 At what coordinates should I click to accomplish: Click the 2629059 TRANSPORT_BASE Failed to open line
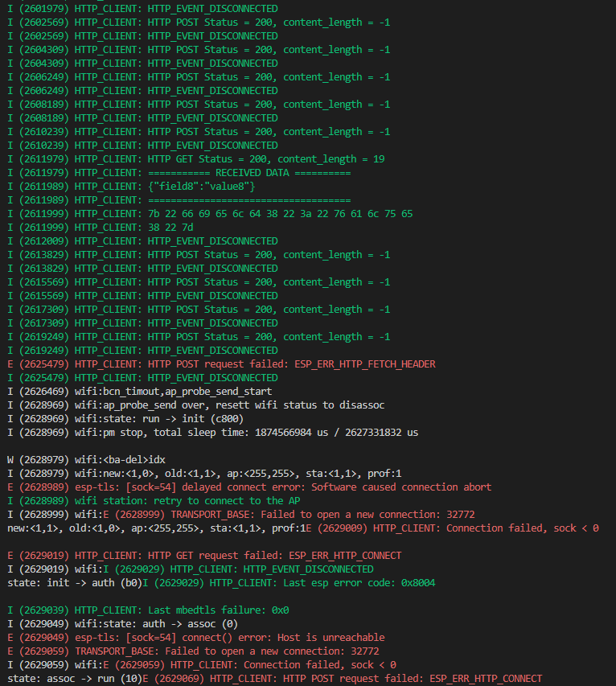(193, 651)
